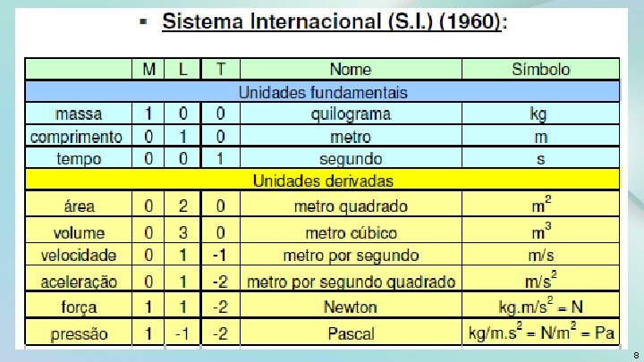
Task: Click the 'metro por segundo quadrado' cell
Action: pyautogui.click(x=351, y=281)
